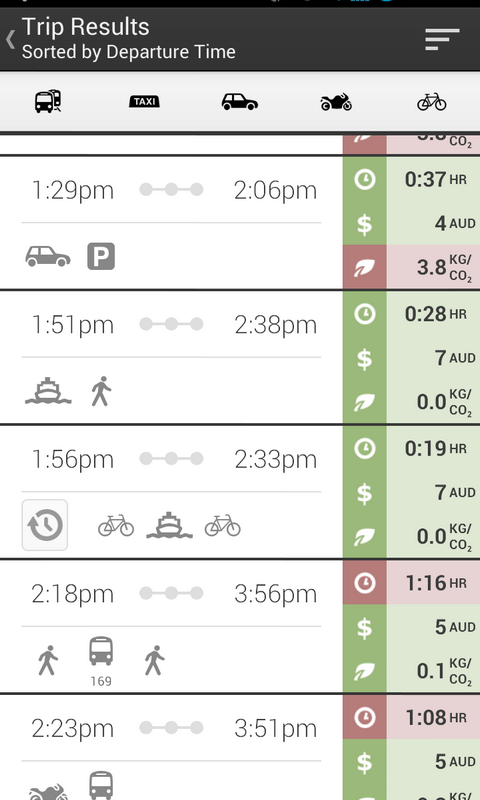Open the 1:29pm to 2:06pm car trip
The width and height of the screenshot is (480, 800).
pyautogui.click(x=171, y=223)
